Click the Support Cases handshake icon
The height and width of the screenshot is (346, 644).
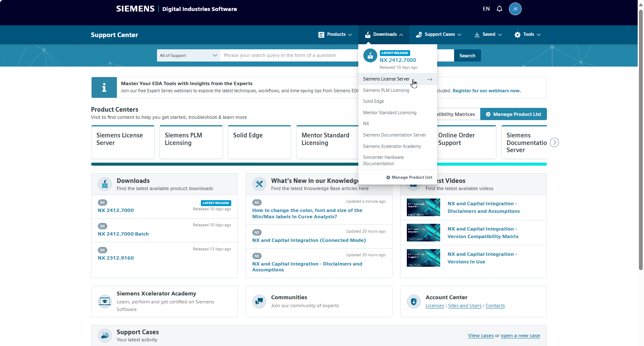pos(105,336)
